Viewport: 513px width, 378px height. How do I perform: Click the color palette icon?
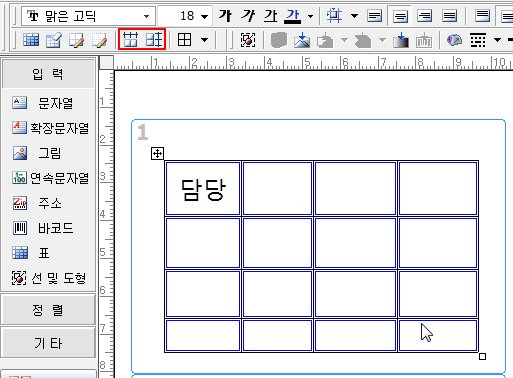tap(454, 40)
